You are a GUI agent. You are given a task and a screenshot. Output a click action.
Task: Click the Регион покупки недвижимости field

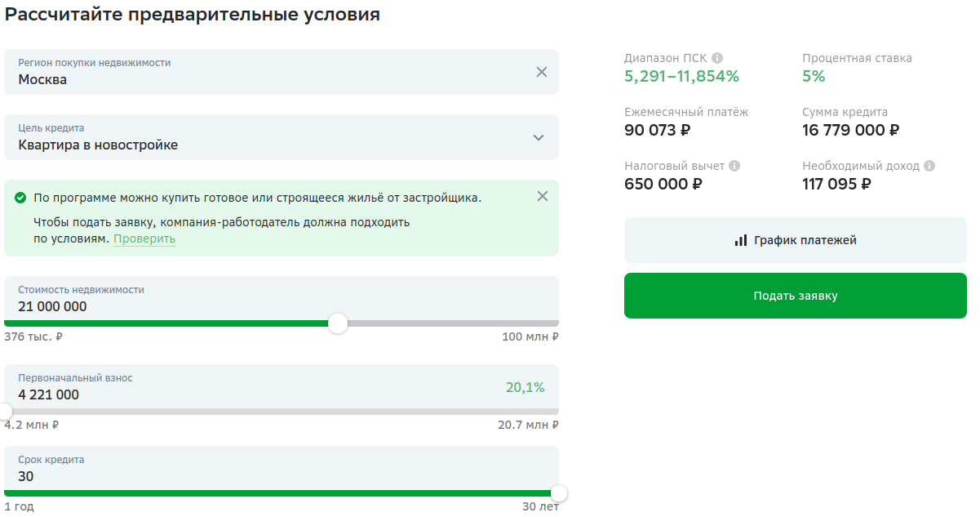tap(269, 72)
